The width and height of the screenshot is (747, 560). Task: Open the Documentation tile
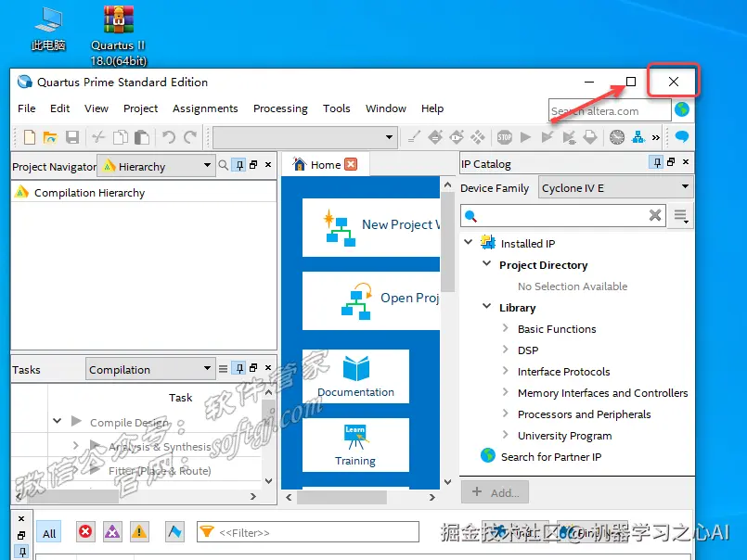pos(356,376)
